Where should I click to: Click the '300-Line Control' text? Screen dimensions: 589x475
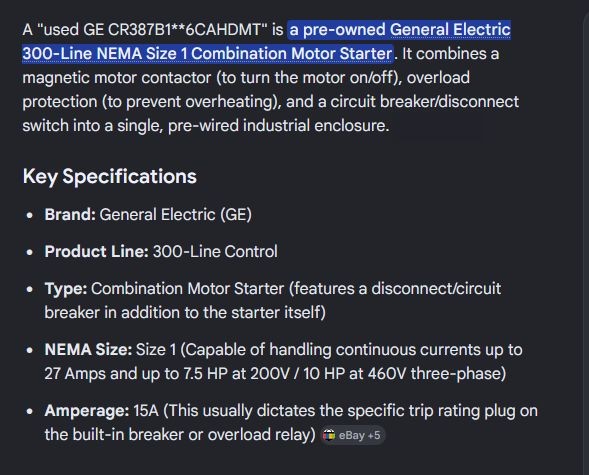pyautogui.click(x=215, y=251)
